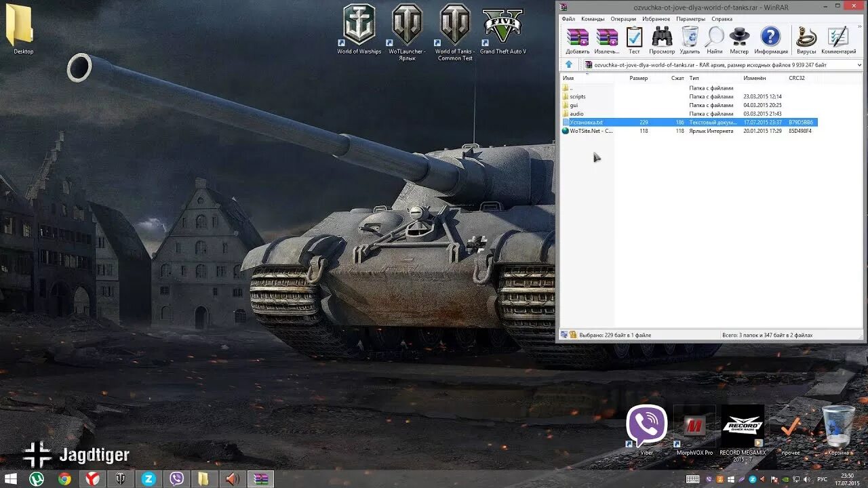Open the Найти magnifier search tool
This screenshot has height=488, width=868.
715,41
